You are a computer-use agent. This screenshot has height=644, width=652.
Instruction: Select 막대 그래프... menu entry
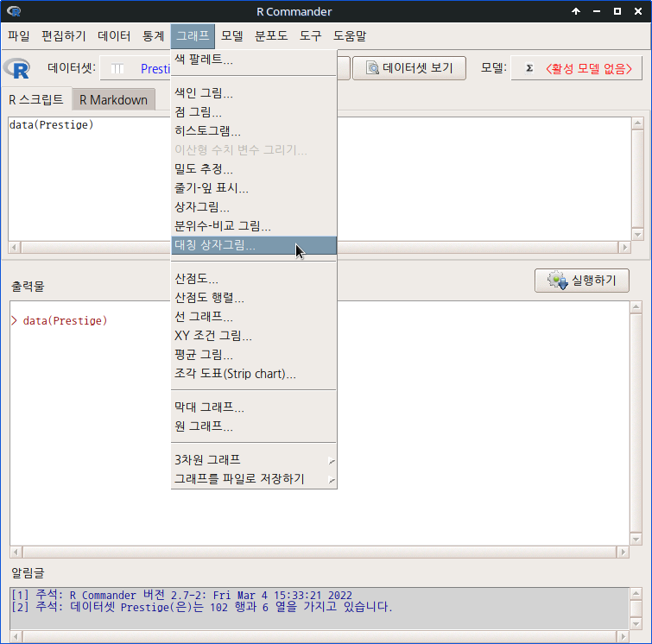pyautogui.click(x=254, y=407)
